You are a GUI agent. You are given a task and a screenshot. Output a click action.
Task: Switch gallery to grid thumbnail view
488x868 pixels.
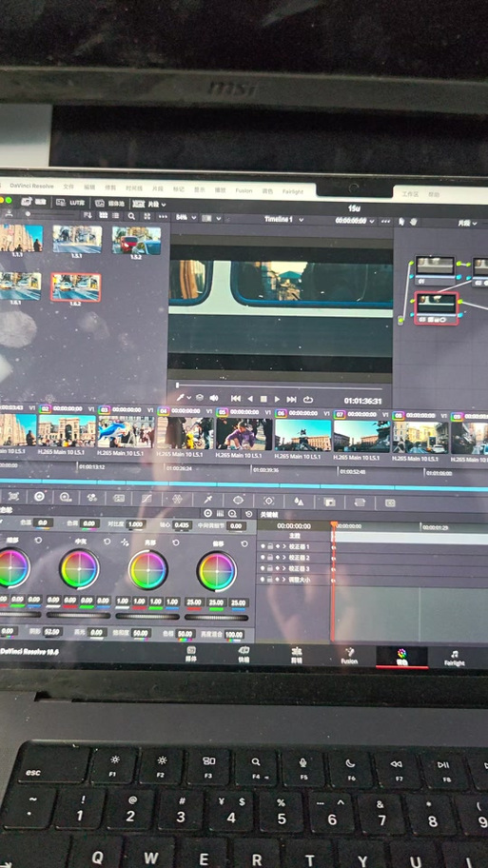(103, 216)
